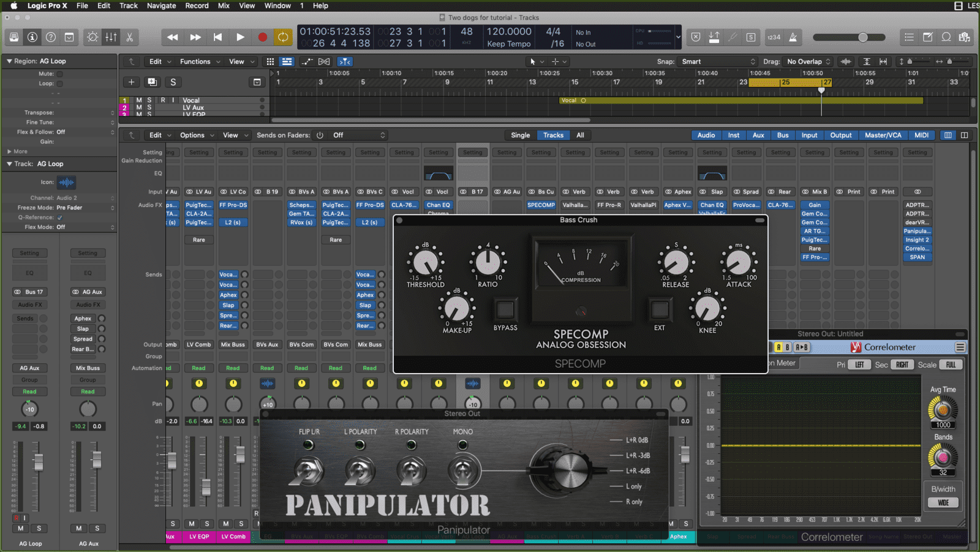Enable the Count-in 1234 button
This screenshot has height=552, width=980.
coord(774,37)
